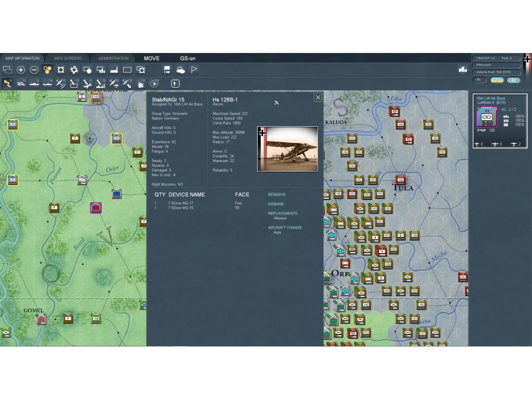Toggle the yellow hex grid icon
This screenshot has height=399, width=532.
click(47, 70)
